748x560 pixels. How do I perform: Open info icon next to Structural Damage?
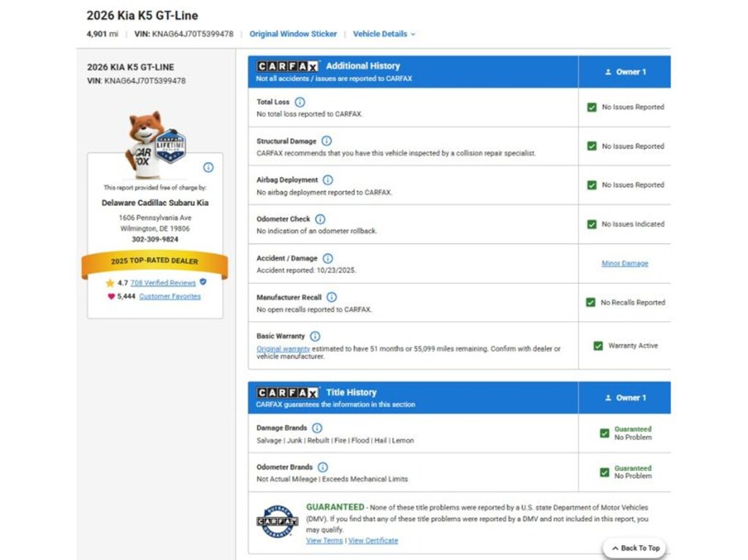(327, 141)
